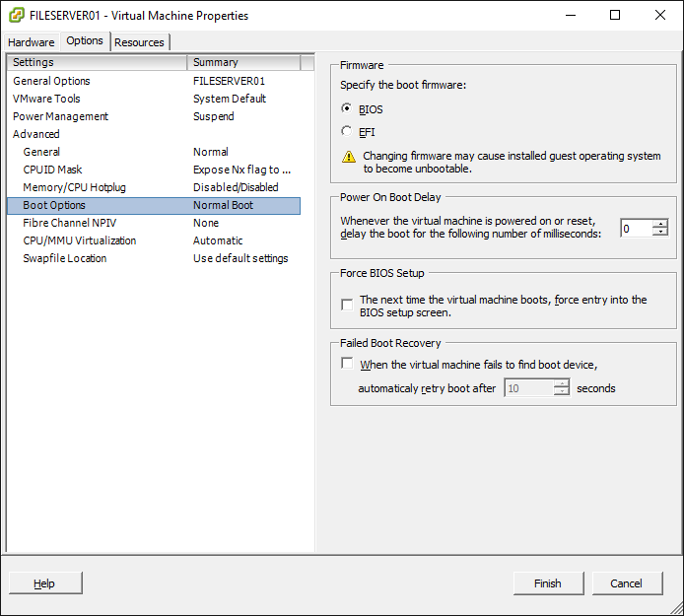Open the Help button
The width and height of the screenshot is (684, 616).
tap(45, 583)
